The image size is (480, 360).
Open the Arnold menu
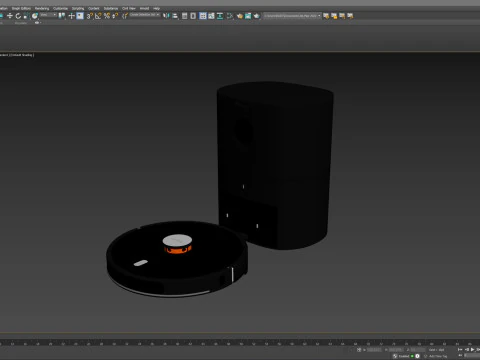pos(144,8)
